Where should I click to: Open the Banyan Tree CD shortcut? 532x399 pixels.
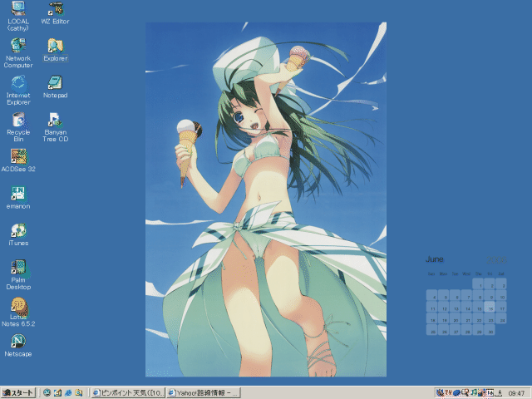[55, 120]
